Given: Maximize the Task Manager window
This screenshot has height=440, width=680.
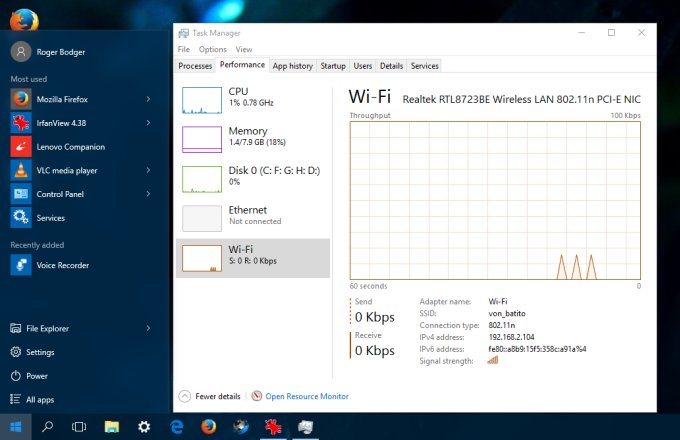Looking at the screenshot, I should [x=611, y=33].
